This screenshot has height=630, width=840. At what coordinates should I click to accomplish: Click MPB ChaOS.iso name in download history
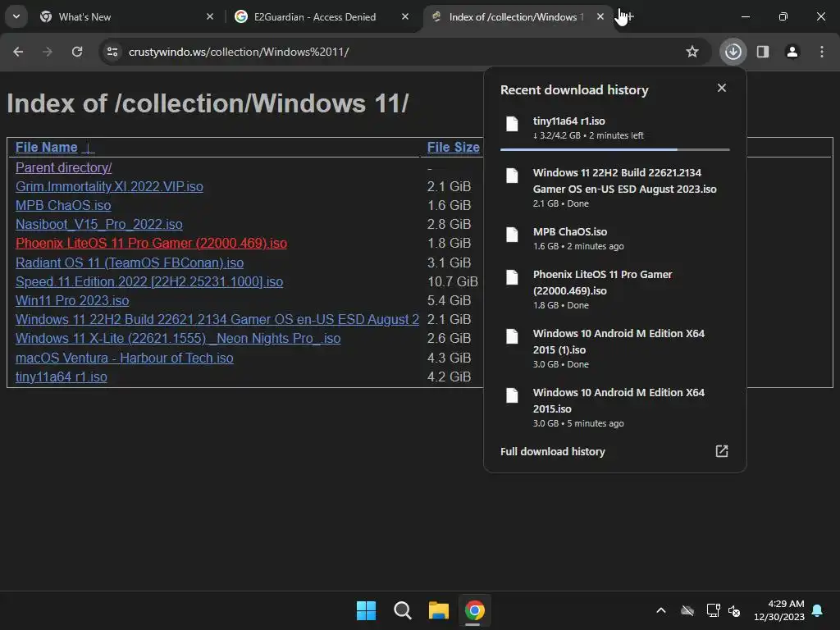(570, 231)
